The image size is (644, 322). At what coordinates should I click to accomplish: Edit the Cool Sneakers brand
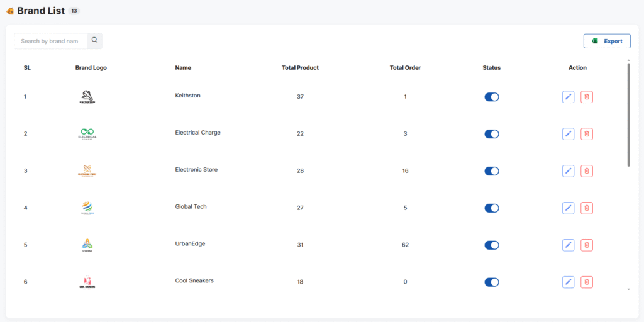pyautogui.click(x=568, y=282)
